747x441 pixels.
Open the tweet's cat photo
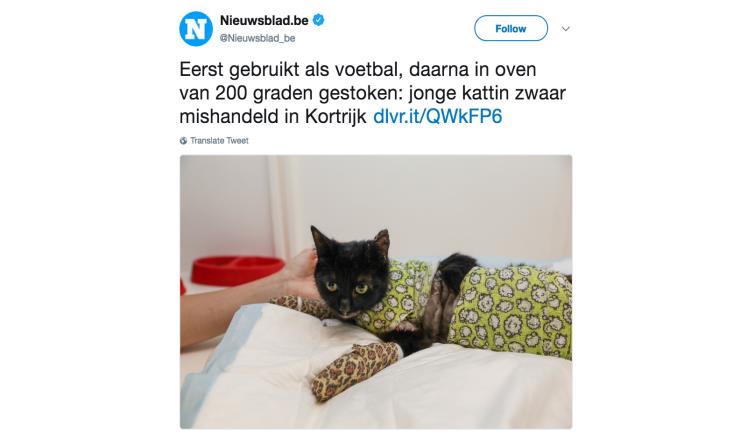[376, 292]
